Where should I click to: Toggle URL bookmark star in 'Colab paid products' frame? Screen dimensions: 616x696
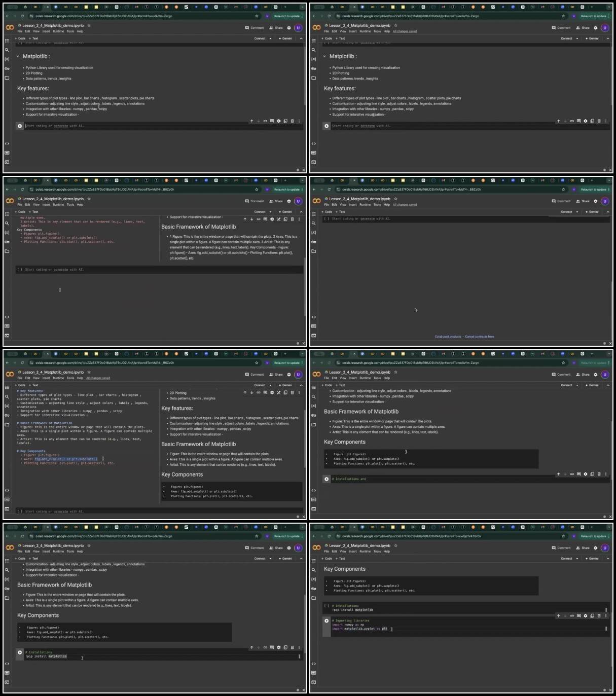click(x=563, y=190)
